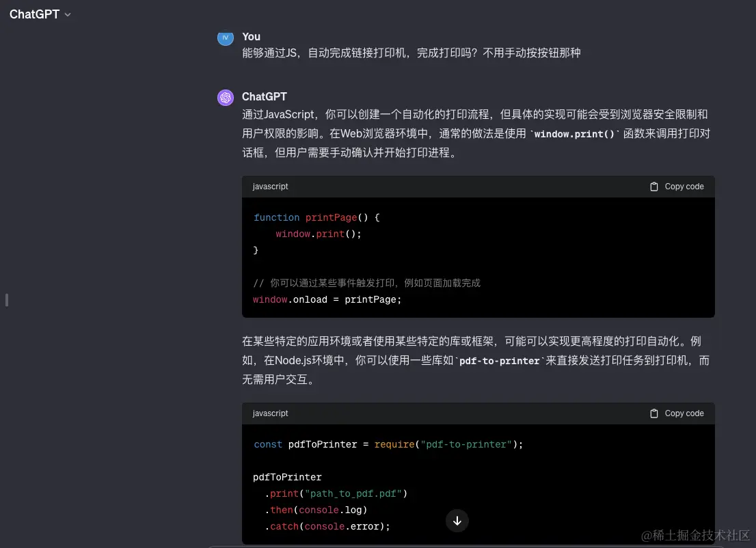Click the '.print("path_to_pdf.pdf")' code line
Viewport: 756px width, 548px height.
pos(336,493)
